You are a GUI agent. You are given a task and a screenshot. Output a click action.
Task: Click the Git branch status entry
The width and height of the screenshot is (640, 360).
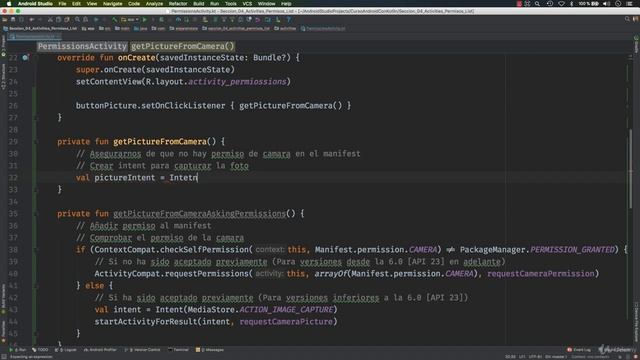[556, 357]
